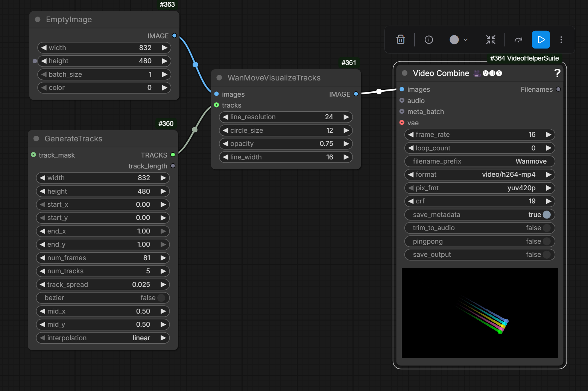Click the WanMoveVisualizeTracks node title

274,78
